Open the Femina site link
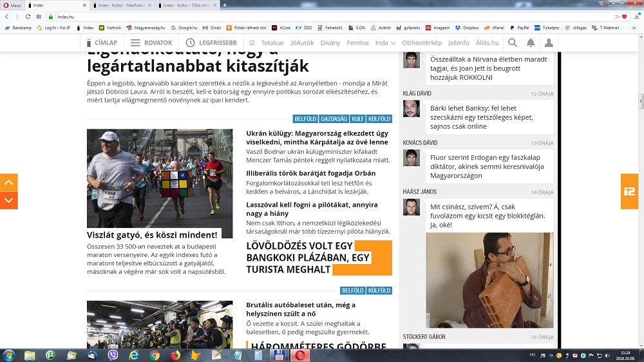This screenshot has height=362, width=644. [x=357, y=43]
